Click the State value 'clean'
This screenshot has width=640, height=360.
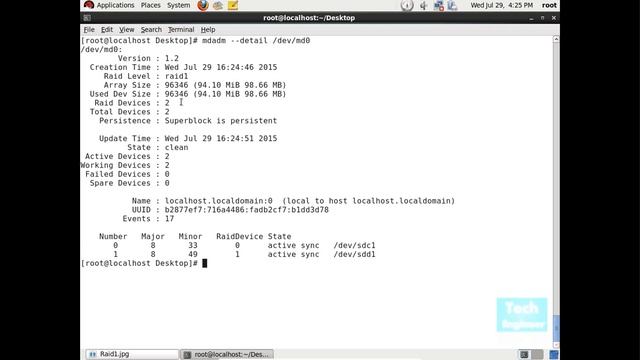pos(176,147)
